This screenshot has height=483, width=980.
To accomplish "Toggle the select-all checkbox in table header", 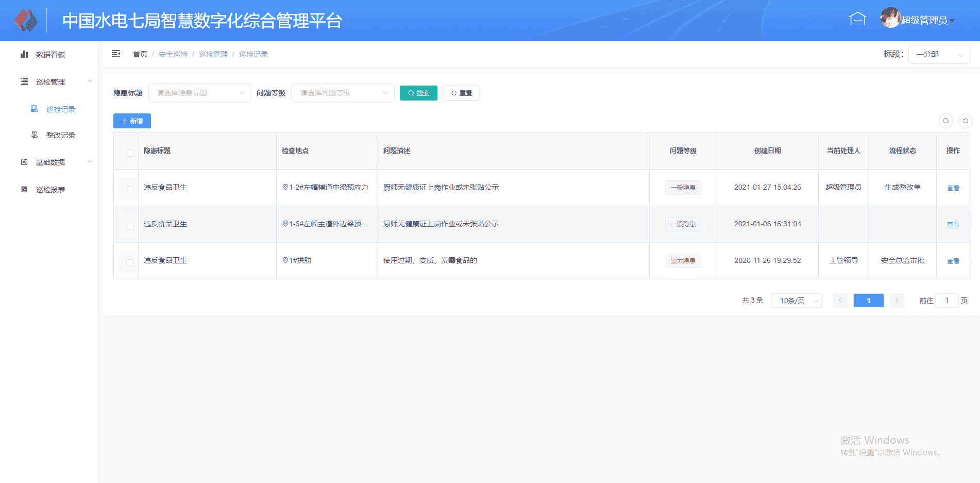I will (x=130, y=153).
